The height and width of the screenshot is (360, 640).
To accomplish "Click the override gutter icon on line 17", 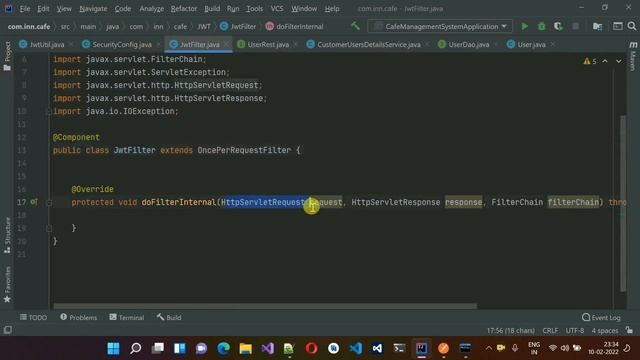I will (x=34, y=202).
